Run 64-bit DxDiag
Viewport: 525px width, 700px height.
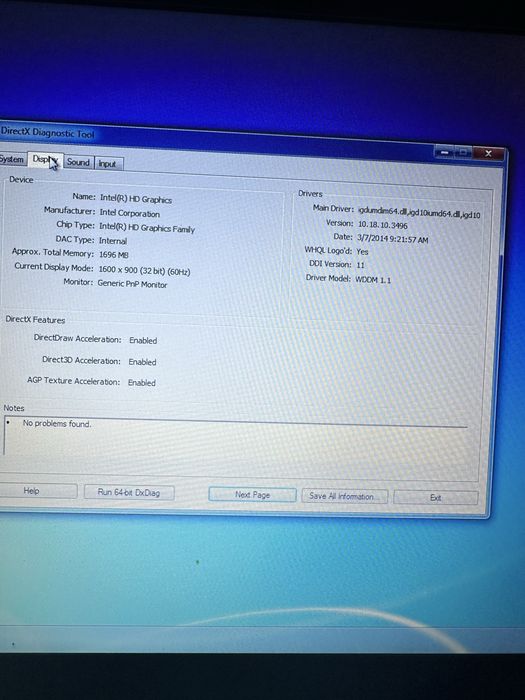129,493
